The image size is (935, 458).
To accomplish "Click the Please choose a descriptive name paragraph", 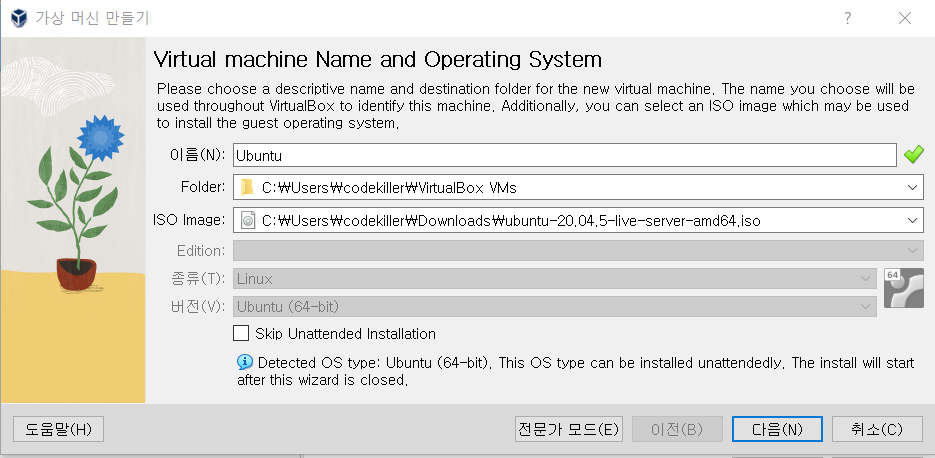I will pos(535,106).
